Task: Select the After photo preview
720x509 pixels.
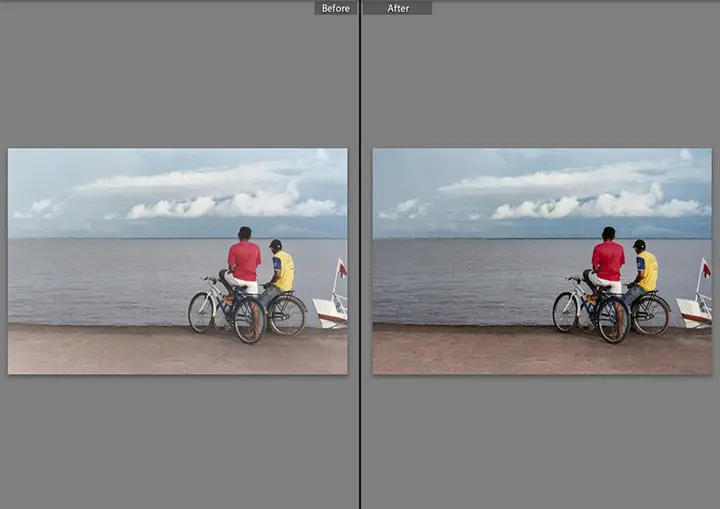Action: 542,261
